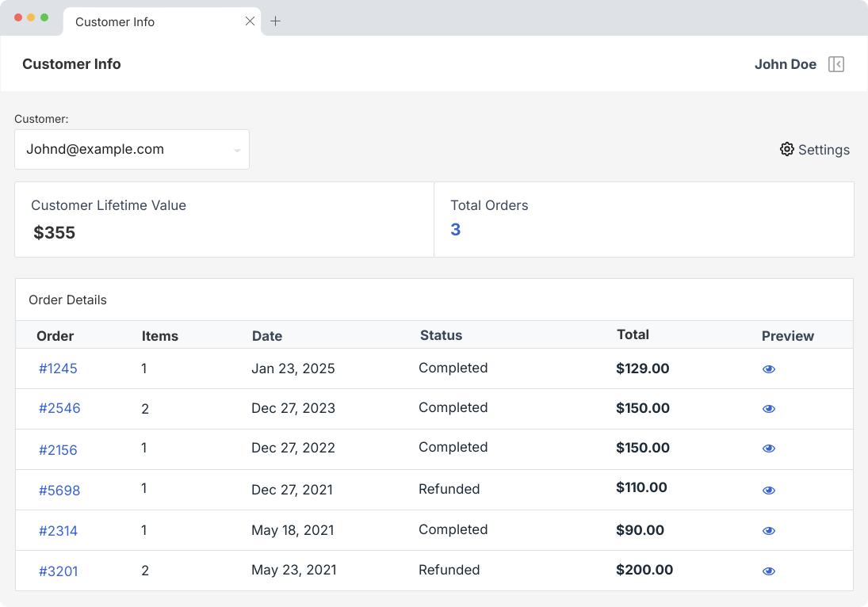The image size is (868, 607).
Task: Open the preview icon for order #2156
Action: point(769,449)
